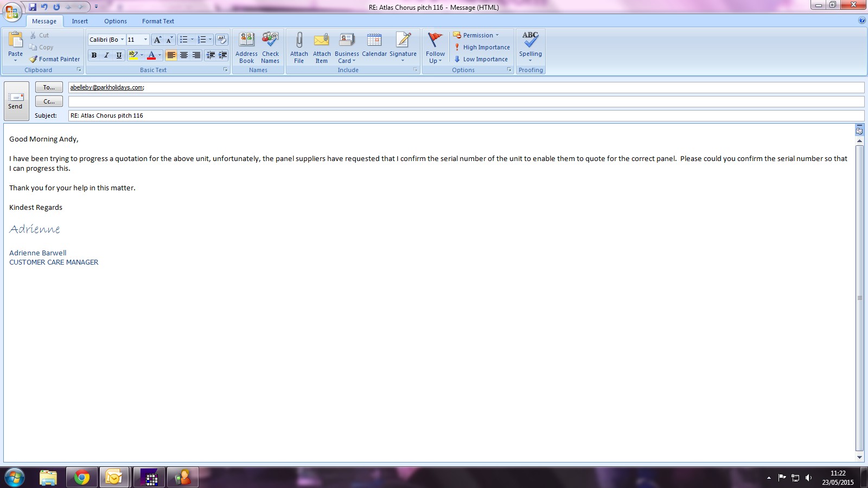Attach a file to the email
Screen dimensions: 868x488
[299, 48]
